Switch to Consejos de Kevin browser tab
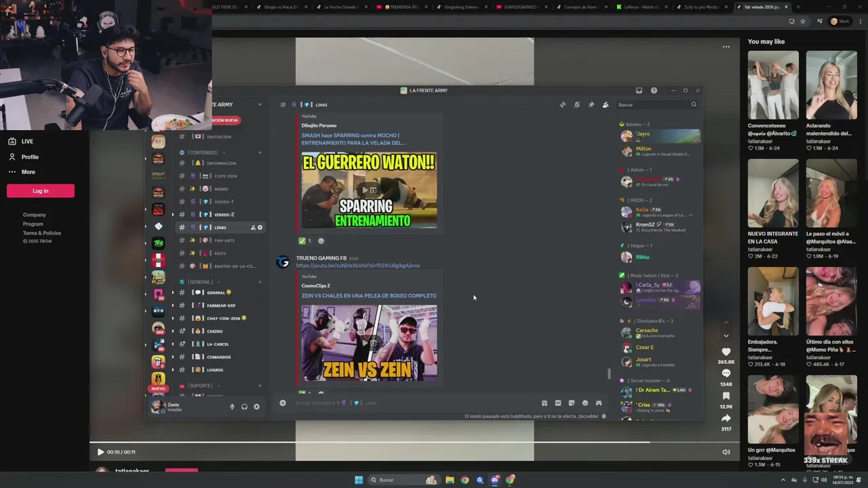 [582, 7]
